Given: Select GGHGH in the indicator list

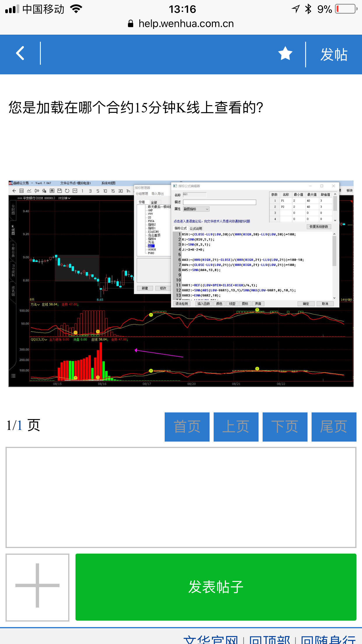Looking at the screenshot, I should pos(152,250).
